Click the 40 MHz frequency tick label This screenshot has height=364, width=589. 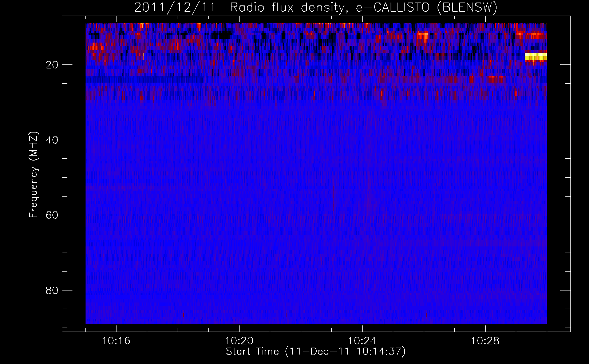click(52, 140)
